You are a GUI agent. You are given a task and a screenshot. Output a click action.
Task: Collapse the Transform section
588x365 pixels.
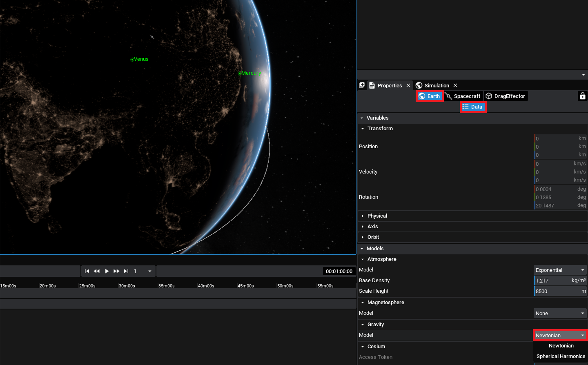click(x=380, y=129)
